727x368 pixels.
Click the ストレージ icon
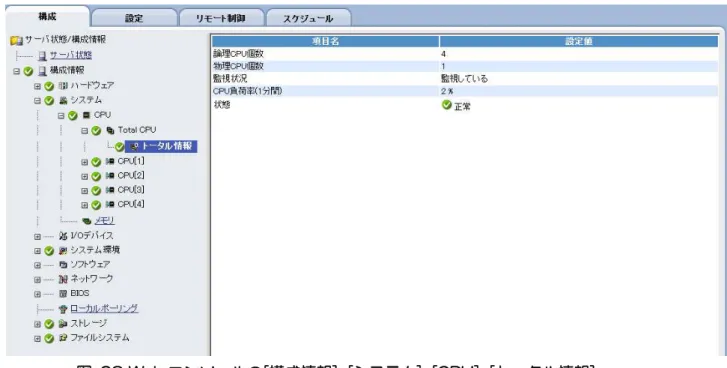63,324
